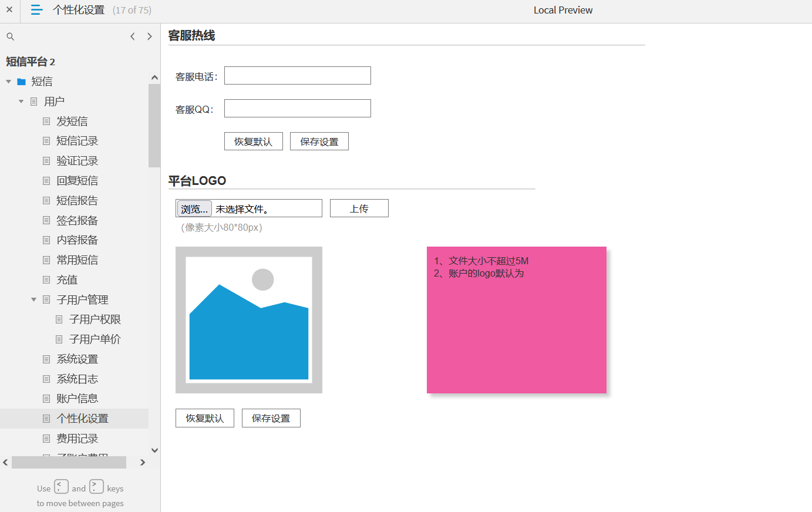Click page icon beside 系统设置

[x=46, y=359]
